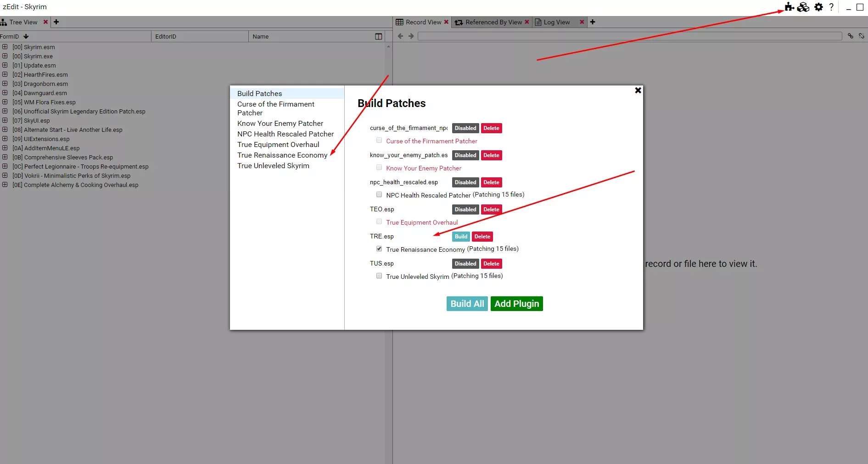The height and width of the screenshot is (464, 868).
Task: Select Build Patches in dialog sidebar
Action: pyautogui.click(x=287, y=93)
